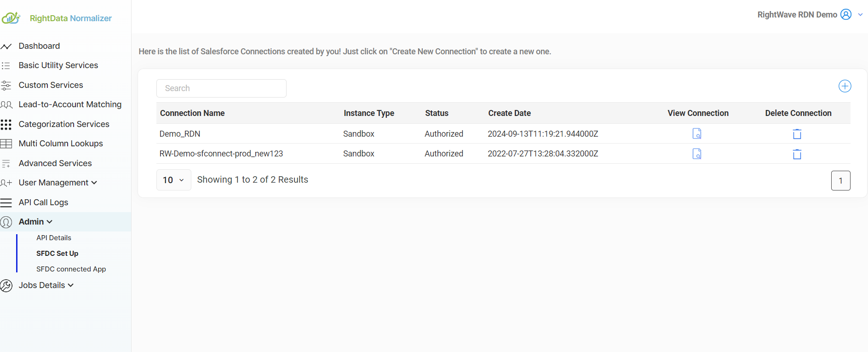The image size is (868, 352).
Task: Click the Lead-to-Account Matching people icon
Action: 6,105
